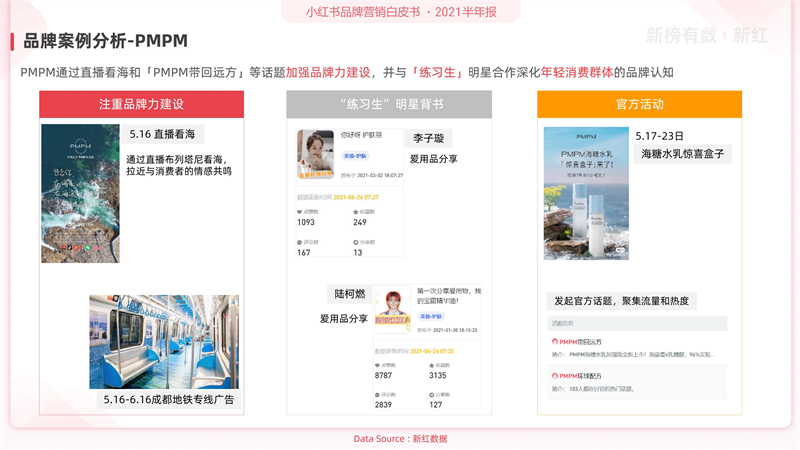The width and height of the screenshot is (800, 450).
Task: Click the share icon above 13
Action: point(356,242)
